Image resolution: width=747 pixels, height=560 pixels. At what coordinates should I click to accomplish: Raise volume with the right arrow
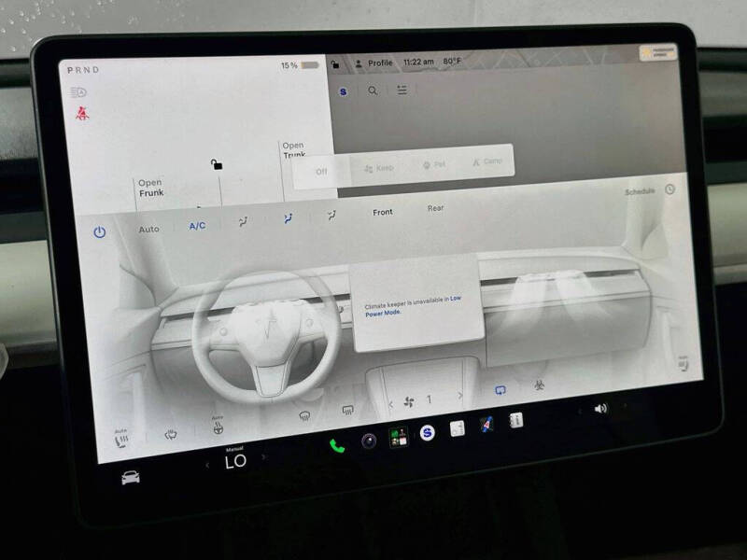point(625,406)
